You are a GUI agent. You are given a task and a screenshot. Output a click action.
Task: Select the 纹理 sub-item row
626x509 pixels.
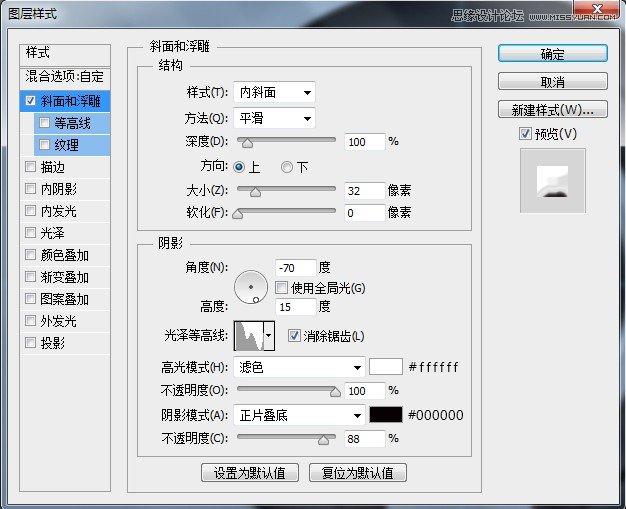click(72, 145)
